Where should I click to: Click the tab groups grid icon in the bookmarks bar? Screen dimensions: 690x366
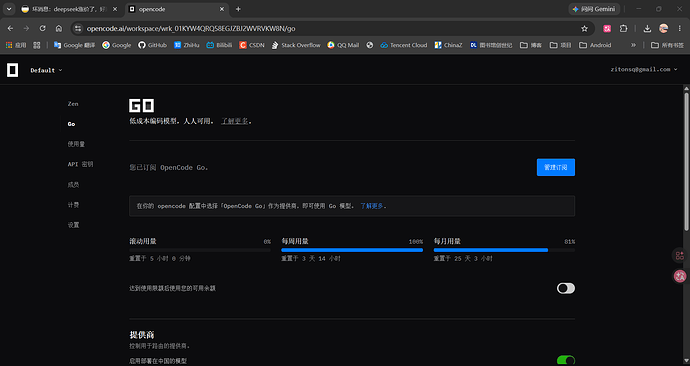(x=37, y=45)
